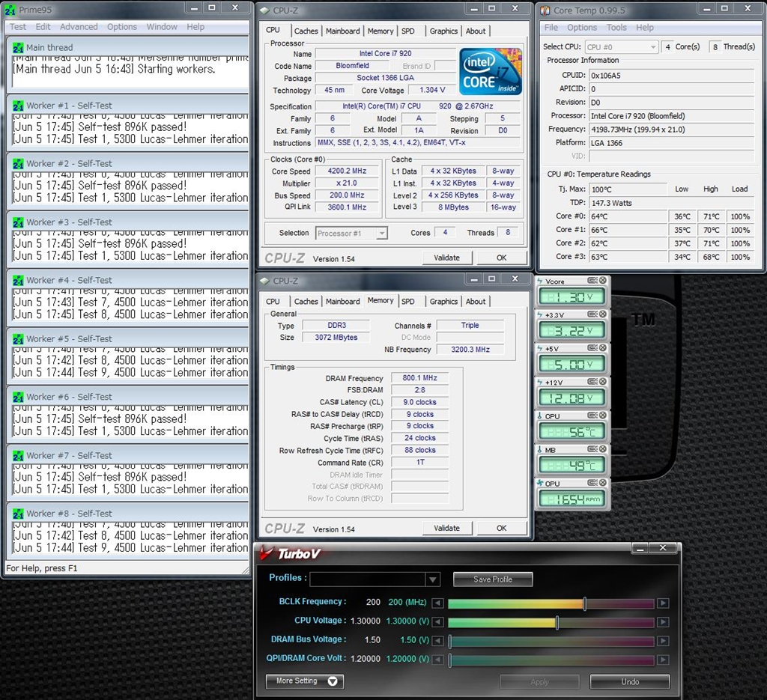The image size is (767, 700).
Task: Close the MB temperature gadget
Action: click(x=603, y=449)
